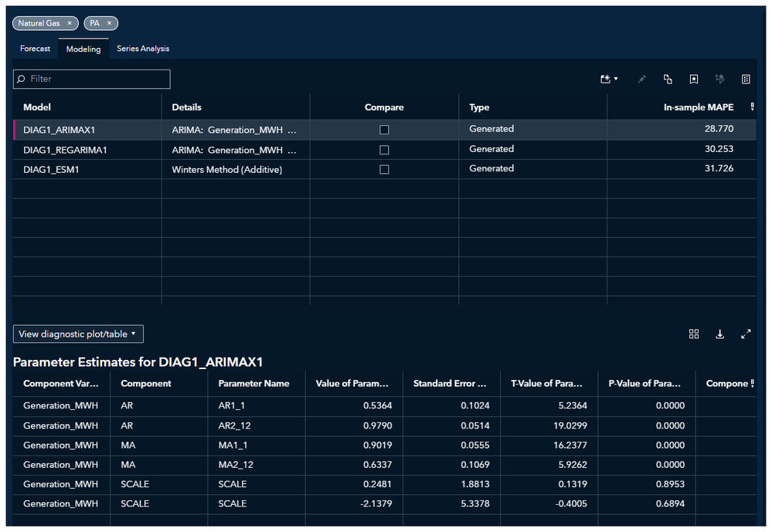Sort by In-sample MAPE column header

[x=698, y=107]
